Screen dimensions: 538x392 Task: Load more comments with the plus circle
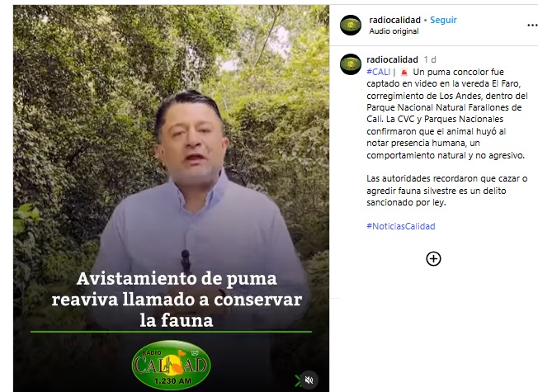(433, 259)
